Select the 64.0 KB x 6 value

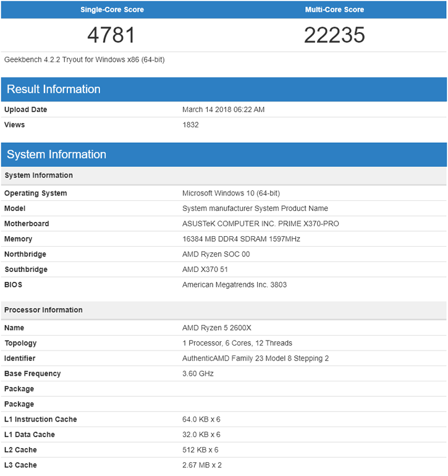pos(201,420)
